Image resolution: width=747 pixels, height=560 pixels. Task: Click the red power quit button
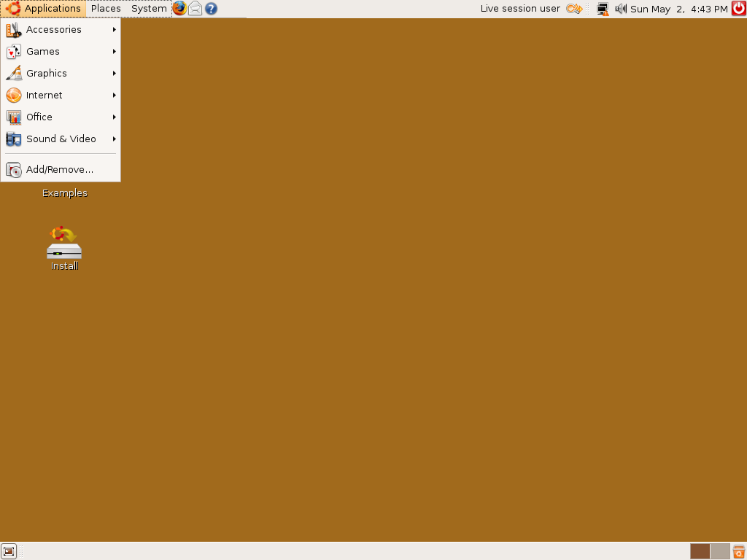click(739, 8)
